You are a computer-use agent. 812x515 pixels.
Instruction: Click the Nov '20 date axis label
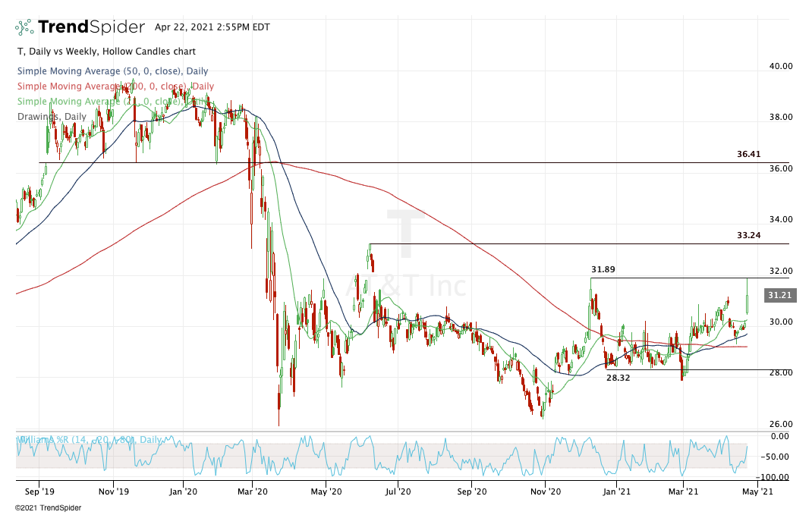[x=546, y=491]
